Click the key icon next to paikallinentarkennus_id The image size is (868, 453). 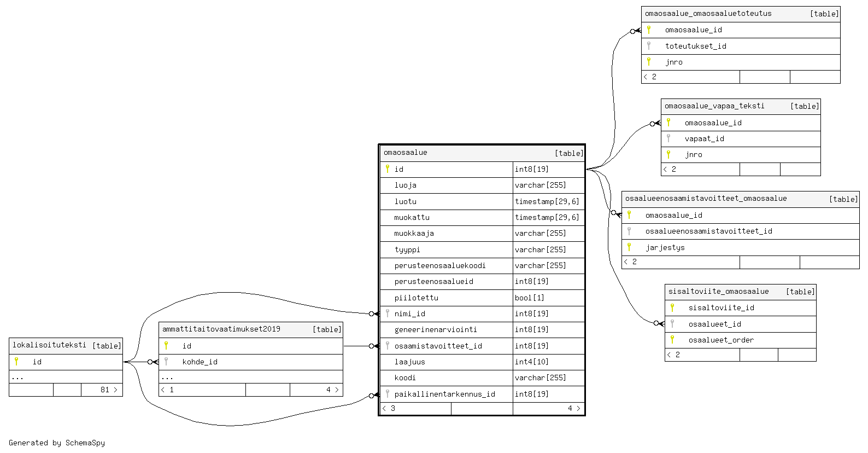tap(388, 394)
